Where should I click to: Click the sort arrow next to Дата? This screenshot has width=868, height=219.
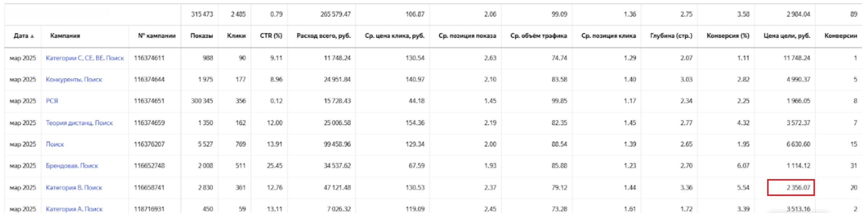point(32,36)
